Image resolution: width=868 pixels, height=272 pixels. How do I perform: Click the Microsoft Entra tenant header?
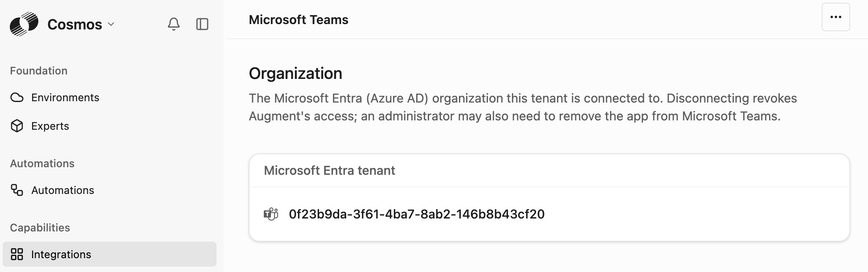coord(329,170)
